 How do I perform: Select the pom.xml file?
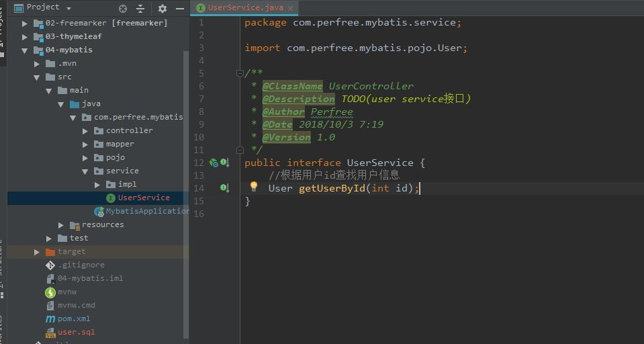73,318
